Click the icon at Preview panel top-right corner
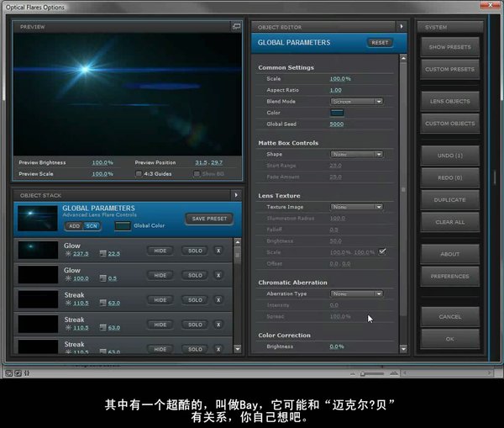This screenshot has width=504, height=428. (x=237, y=27)
